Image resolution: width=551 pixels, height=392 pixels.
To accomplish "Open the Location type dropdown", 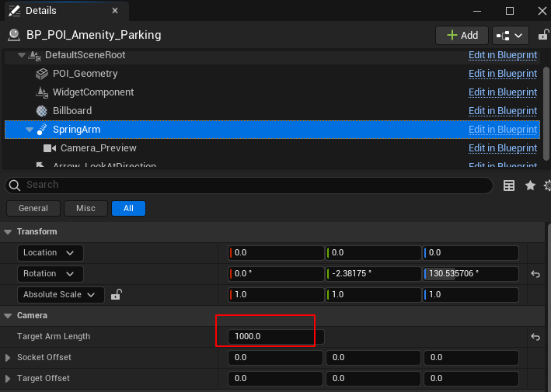I will 50,253.
